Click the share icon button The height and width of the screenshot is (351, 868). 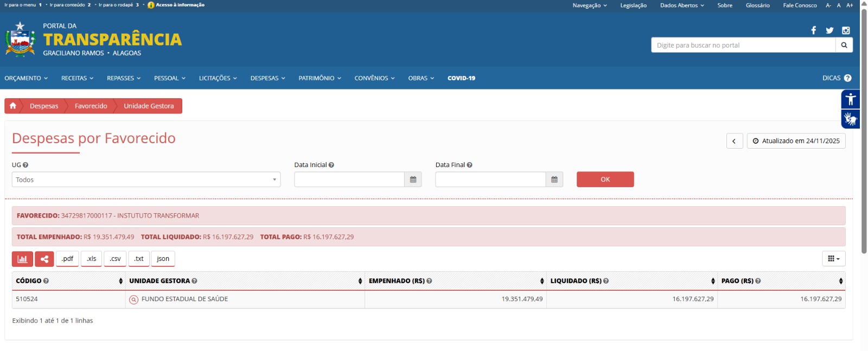(x=44, y=259)
